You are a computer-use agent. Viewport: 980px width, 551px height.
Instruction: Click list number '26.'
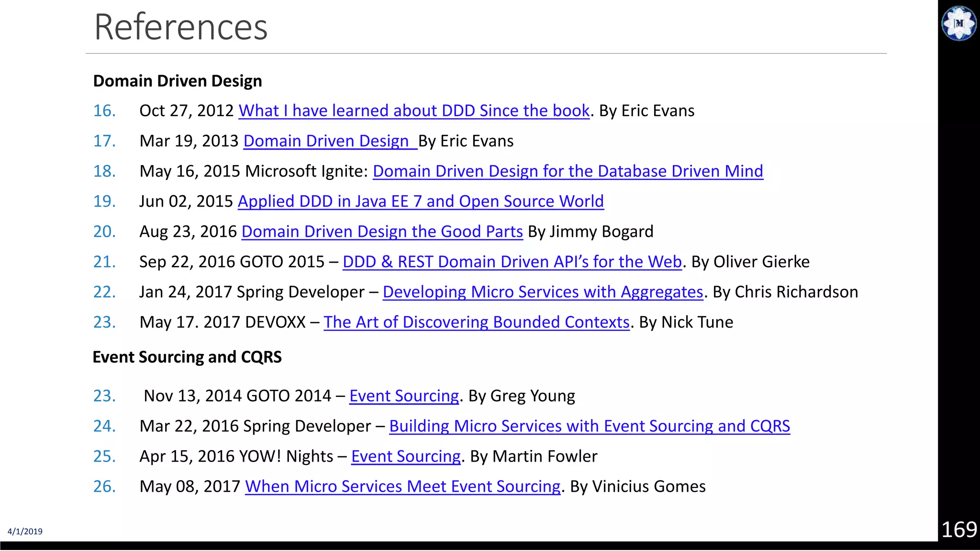(104, 486)
